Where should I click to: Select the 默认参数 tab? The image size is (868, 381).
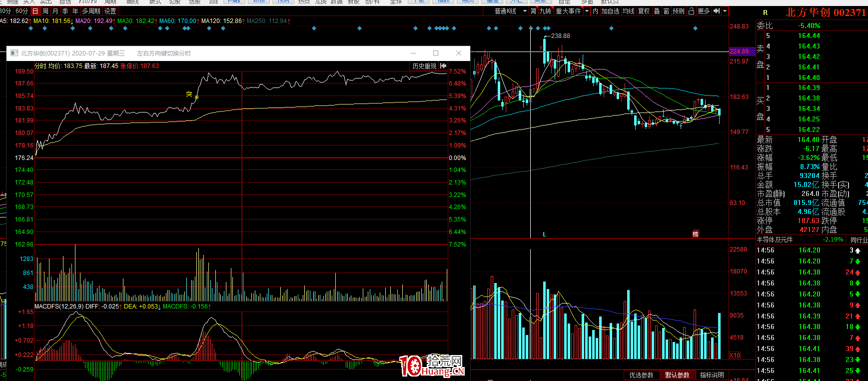677,375
